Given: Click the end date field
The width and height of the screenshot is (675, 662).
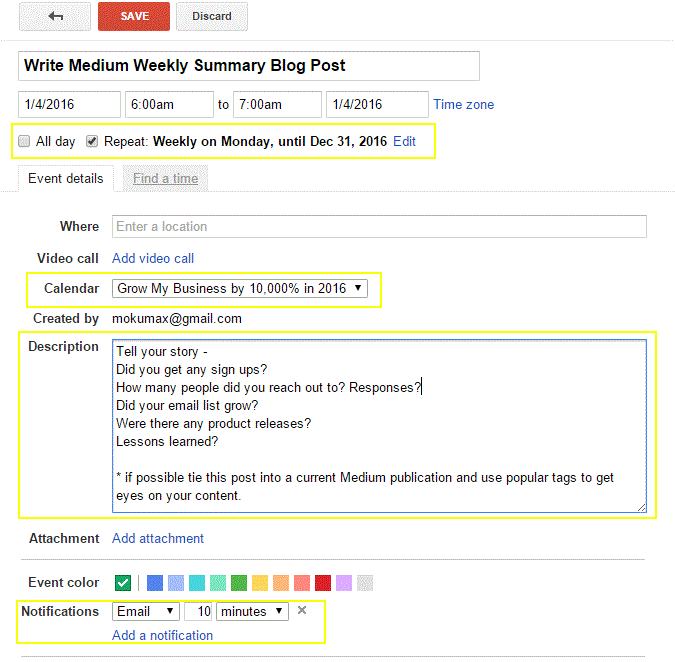Looking at the screenshot, I should [377, 104].
